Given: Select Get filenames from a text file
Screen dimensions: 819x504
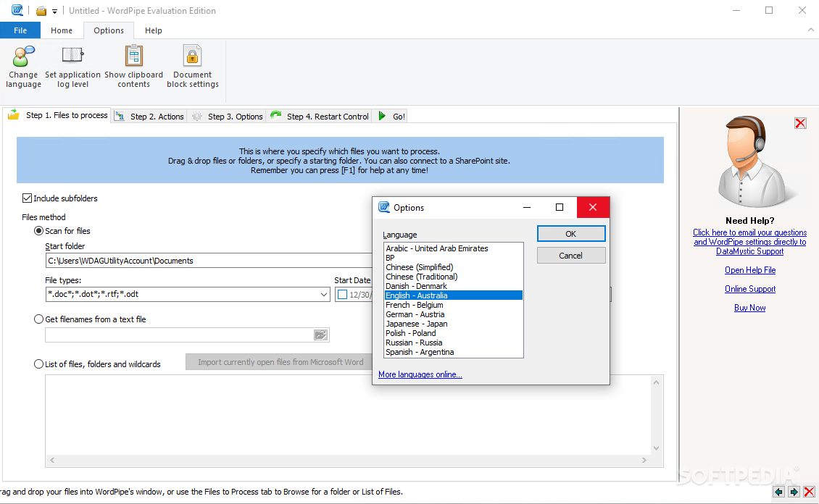Looking at the screenshot, I should click(x=38, y=319).
